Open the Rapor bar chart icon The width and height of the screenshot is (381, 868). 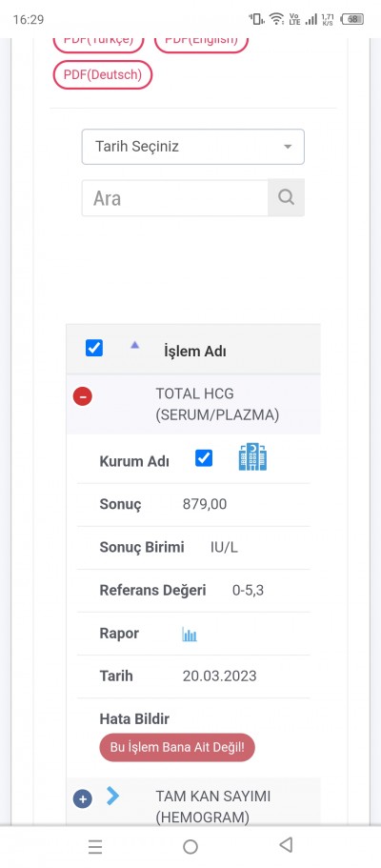click(x=190, y=635)
